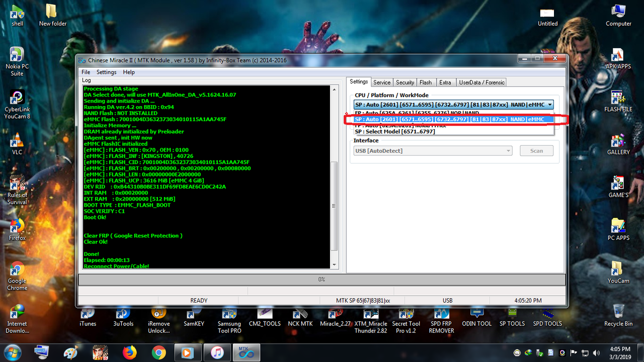Open the Paint palette icon on the taskbar
Viewport: 644px width, 362px height.
[x=71, y=352]
